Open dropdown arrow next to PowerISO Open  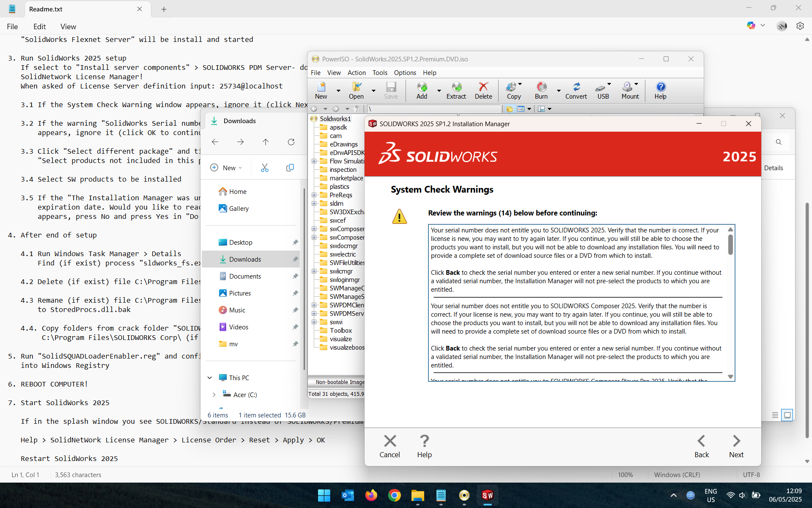pyautogui.click(x=373, y=91)
